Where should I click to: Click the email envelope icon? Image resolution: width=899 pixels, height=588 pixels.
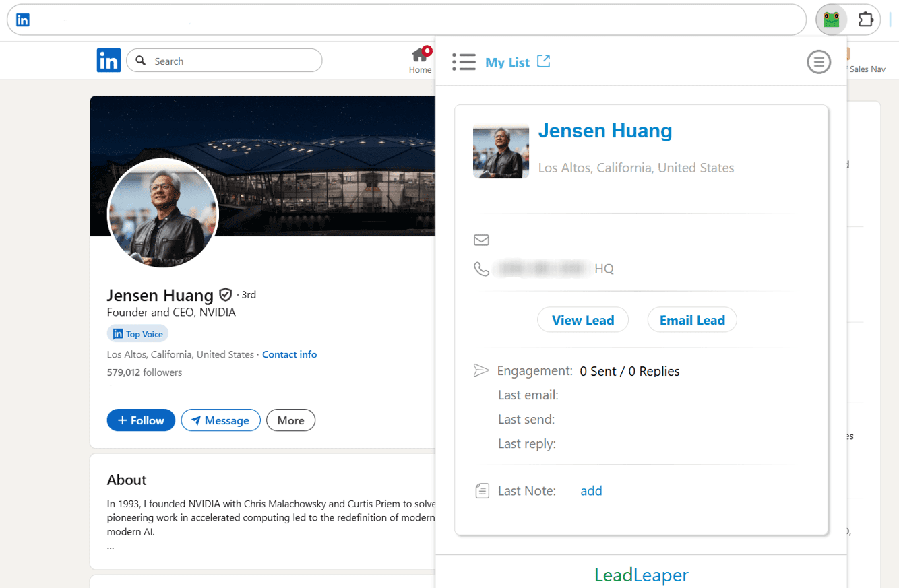481,240
